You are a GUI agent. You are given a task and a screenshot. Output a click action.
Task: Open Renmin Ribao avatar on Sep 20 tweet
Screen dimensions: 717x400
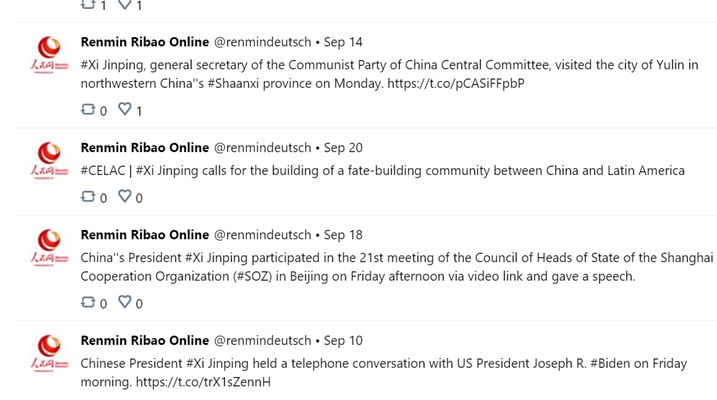[49, 160]
